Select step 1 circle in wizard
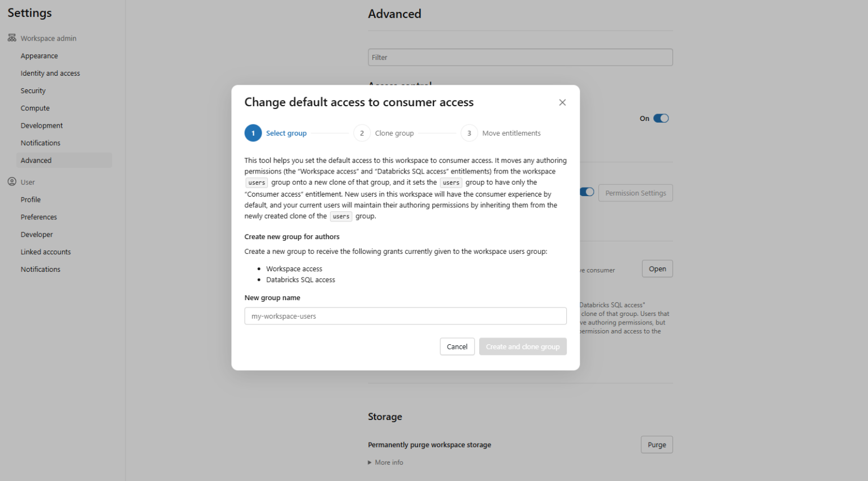This screenshot has width=868, height=481. (253, 133)
